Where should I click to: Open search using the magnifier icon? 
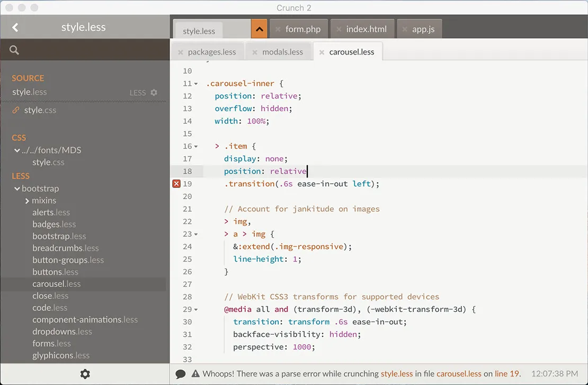coord(14,50)
